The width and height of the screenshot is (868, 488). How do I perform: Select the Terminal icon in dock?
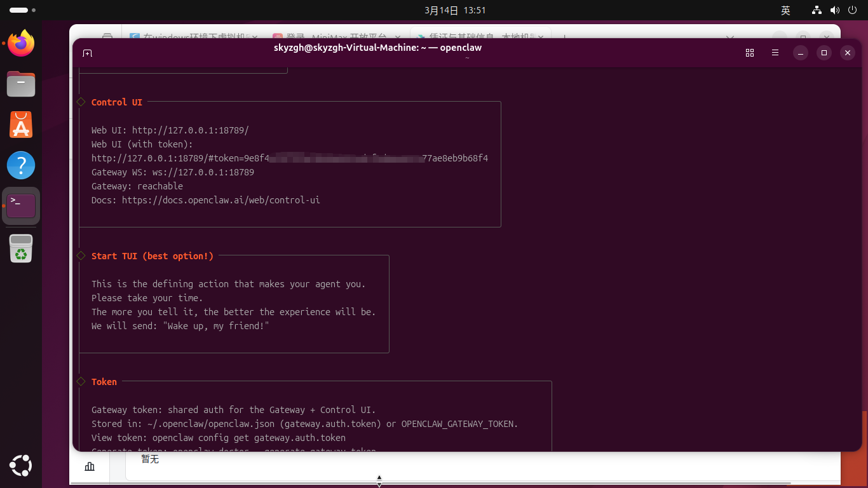point(21,206)
